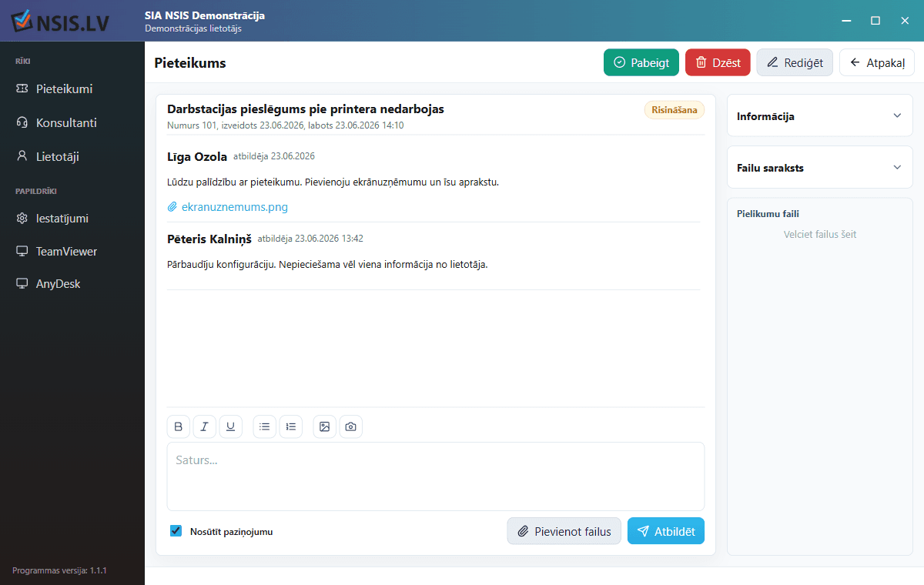Toggle bold formatting in editor toolbar
This screenshot has height=585, width=924.
(179, 426)
